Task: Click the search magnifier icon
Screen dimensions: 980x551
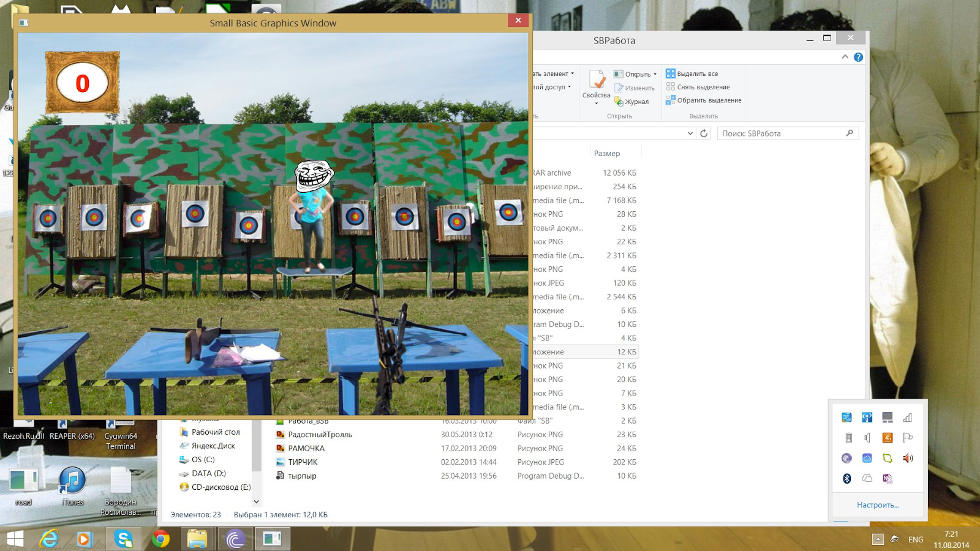Action: pos(850,133)
